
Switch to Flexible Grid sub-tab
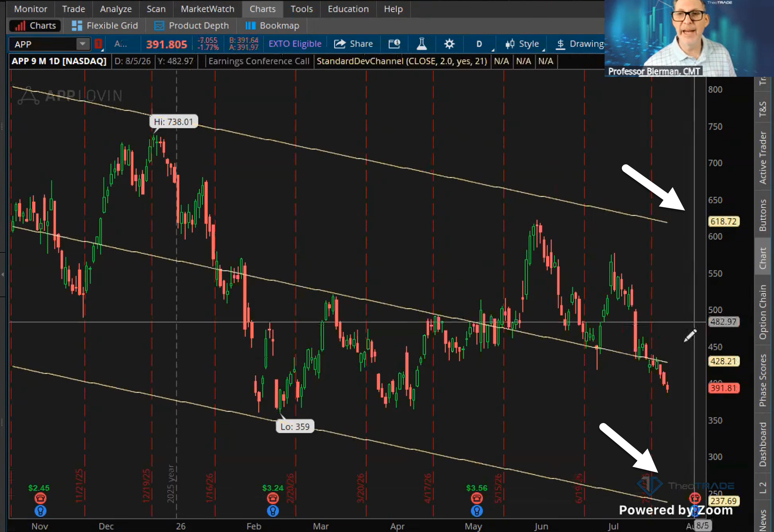point(105,26)
